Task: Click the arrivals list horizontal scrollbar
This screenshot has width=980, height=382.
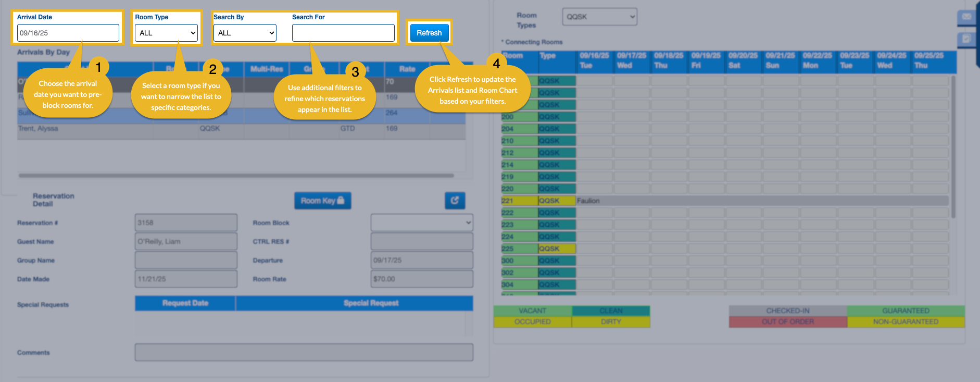Action: tap(236, 176)
